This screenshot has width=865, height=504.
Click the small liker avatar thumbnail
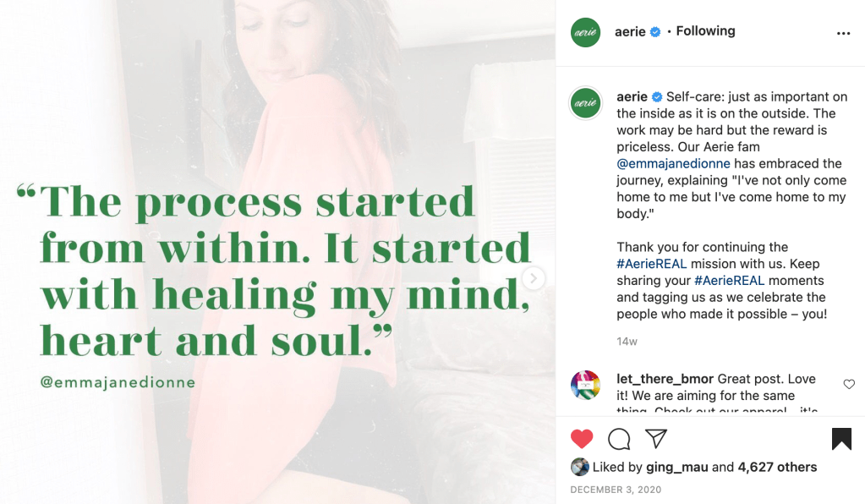(x=579, y=467)
